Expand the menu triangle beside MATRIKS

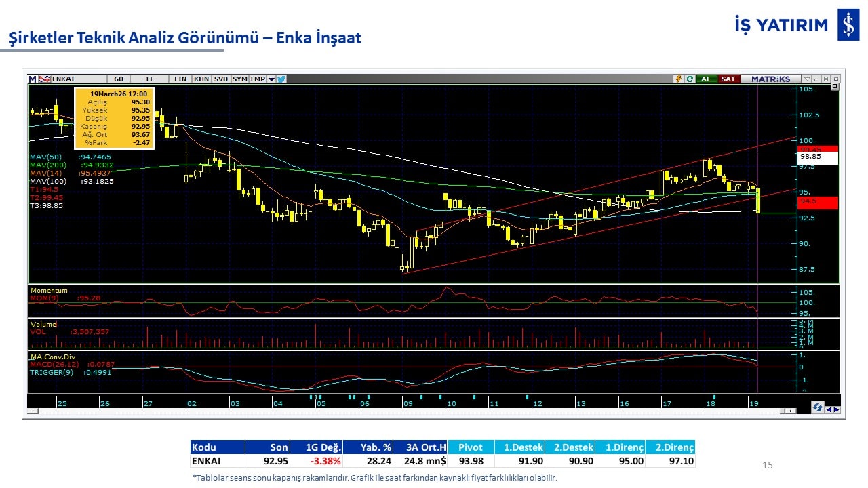pyautogui.click(x=807, y=79)
